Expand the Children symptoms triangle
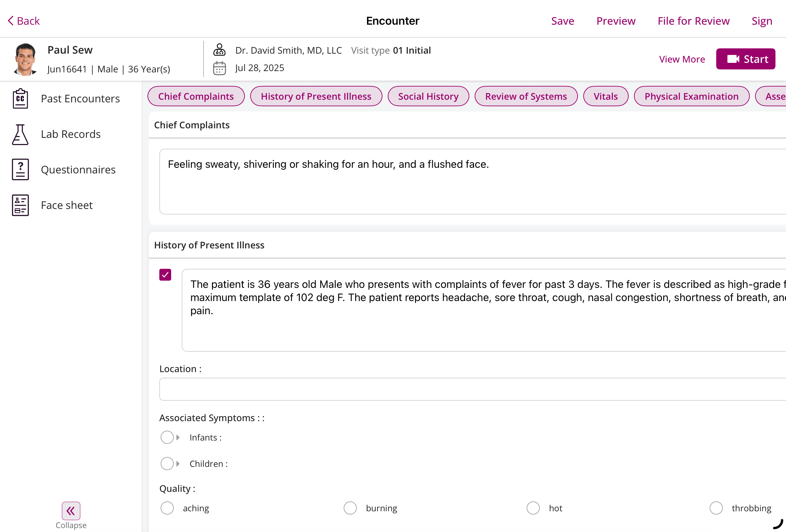The width and height of the screenshot is (786, 532). [178, 464]
